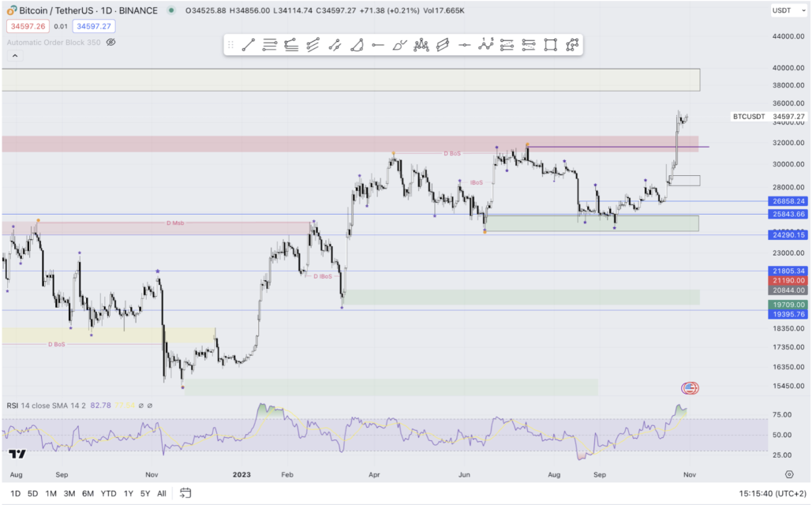Click the blue buy price 34597.27 button
The width and height of the screenshot is (812, 505).
(x=94, y=26)
